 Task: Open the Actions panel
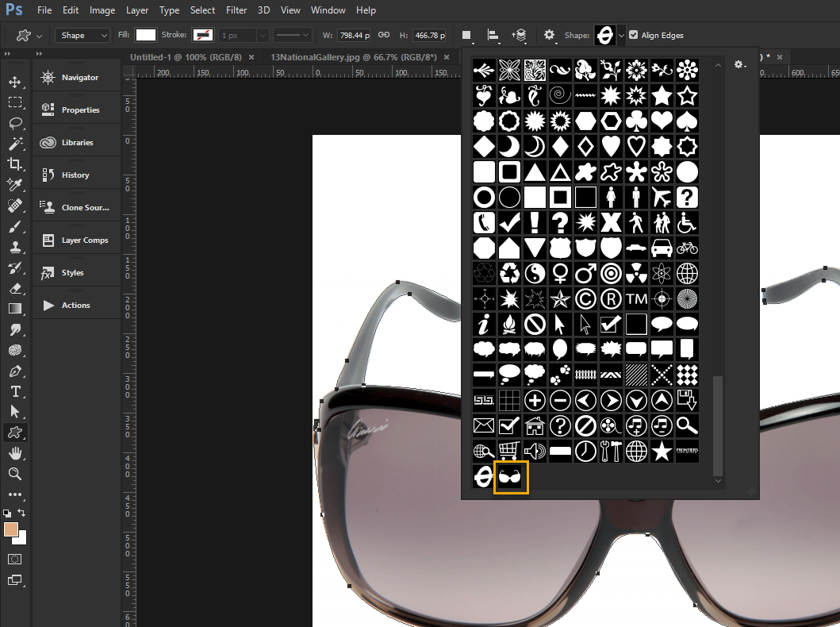coord(76,305)
